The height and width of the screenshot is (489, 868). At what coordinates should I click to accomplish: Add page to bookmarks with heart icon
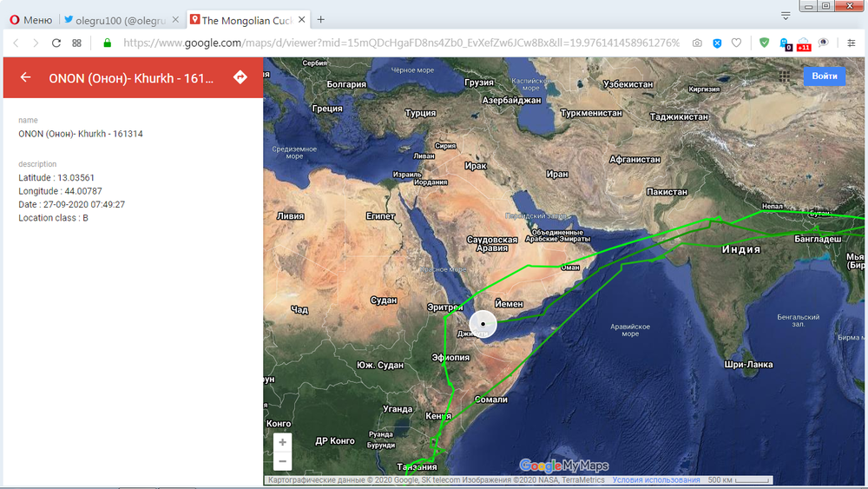pos(736,43)
